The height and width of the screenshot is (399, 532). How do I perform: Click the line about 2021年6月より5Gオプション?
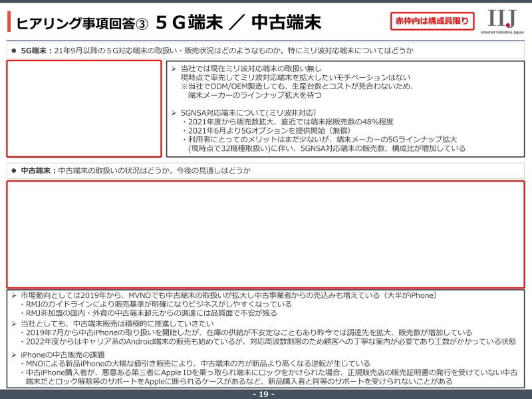point(267,130)
